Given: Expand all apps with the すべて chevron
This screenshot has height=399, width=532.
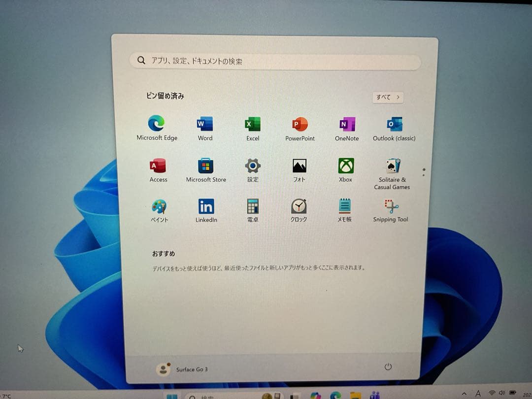Looking at the screenshot, I should 388,97.
